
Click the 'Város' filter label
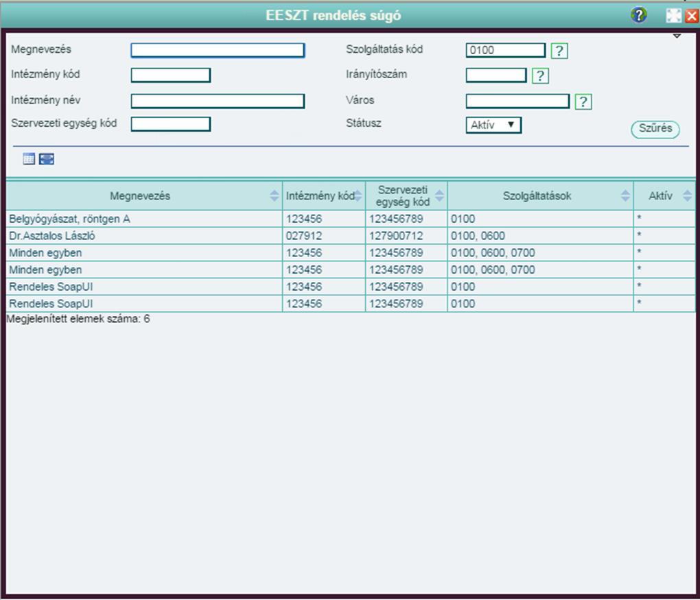360,100
